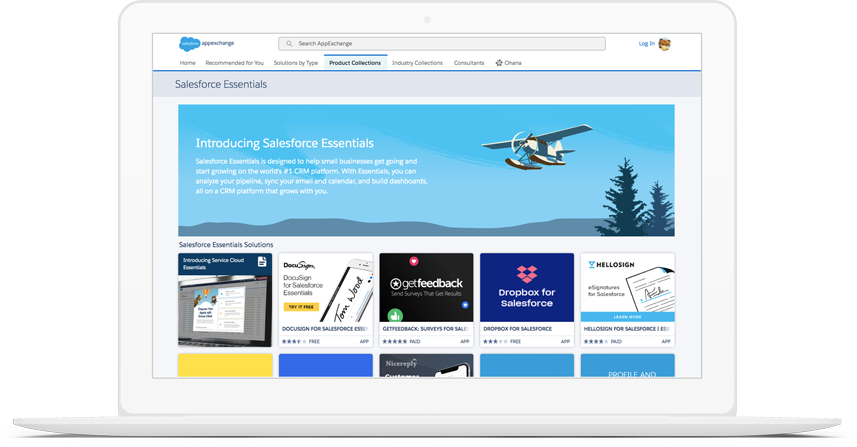Click the Salesforce AppExchange logo
857x447 pixels.
(207, 44)
